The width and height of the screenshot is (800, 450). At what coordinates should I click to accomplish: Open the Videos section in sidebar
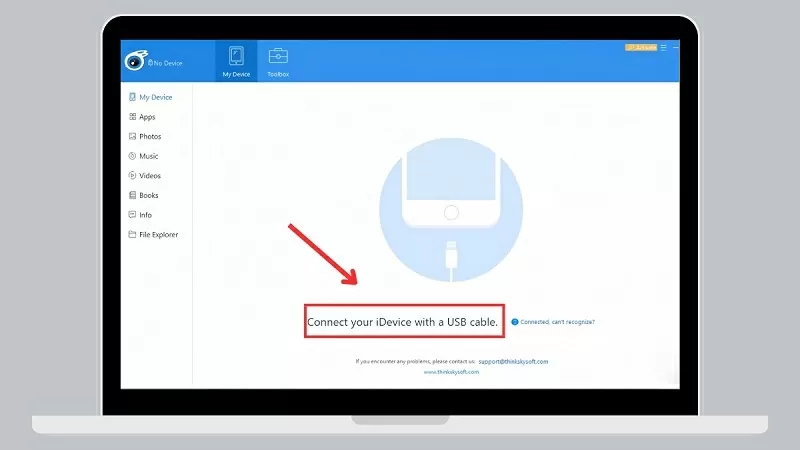[149, 176]
